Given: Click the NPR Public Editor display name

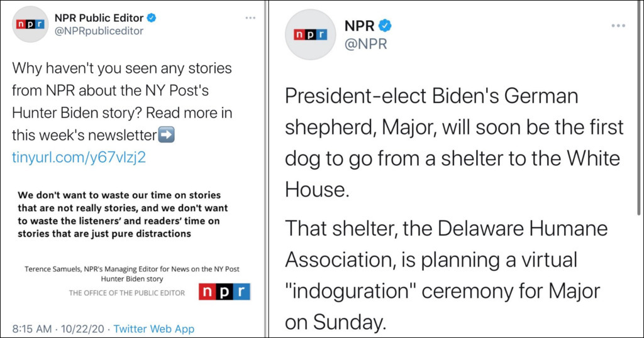Looking at the screenshot, I should tap(99, 18).
